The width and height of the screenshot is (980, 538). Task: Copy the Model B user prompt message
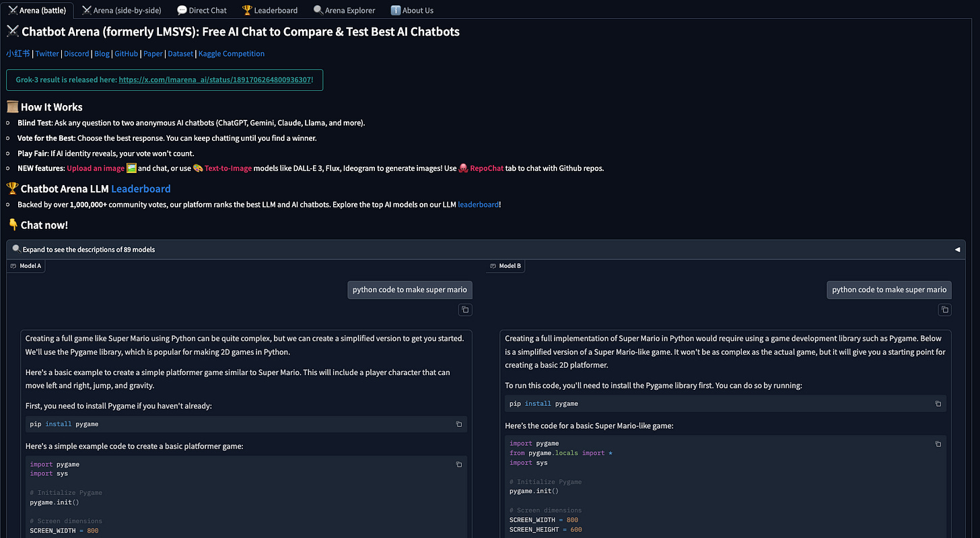945,310
